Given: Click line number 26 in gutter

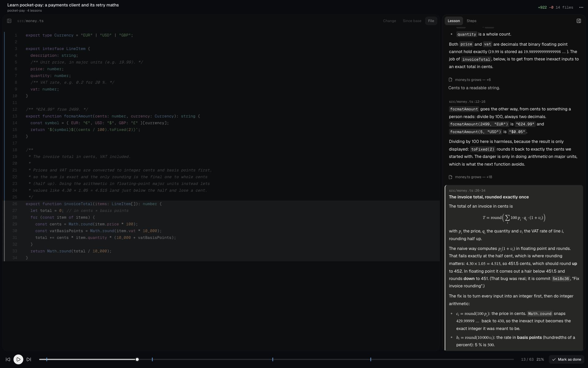Looking at the screenshot, I should coord(15,204).
